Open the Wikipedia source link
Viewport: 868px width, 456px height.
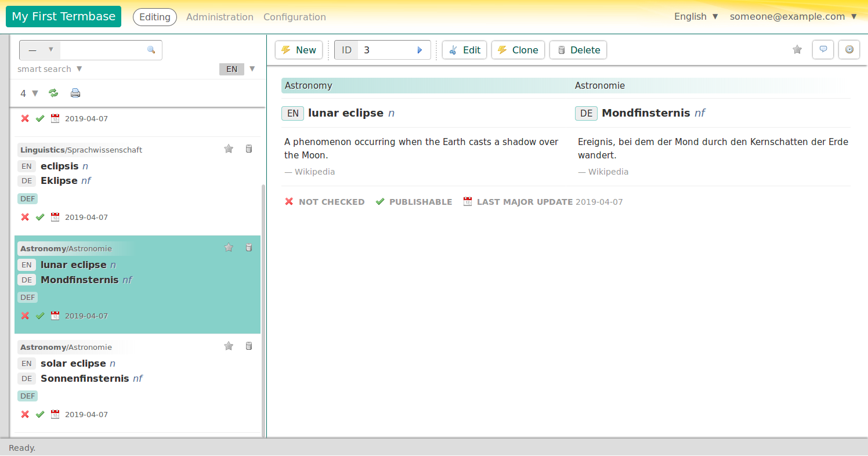tap(314, 171)
